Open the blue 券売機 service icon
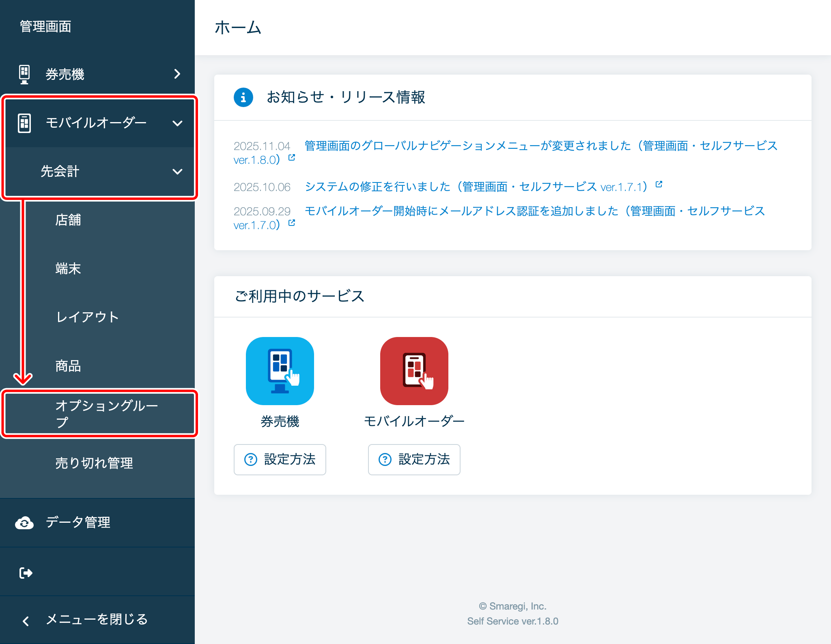This screenshot has width=831, height=644. pyautogui.click(x=280, y=370)
